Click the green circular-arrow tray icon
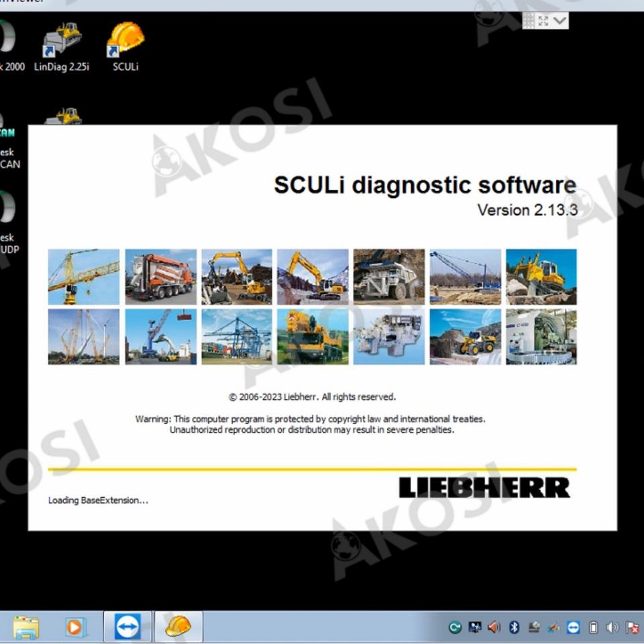The height and width of the screenshot is (644, 644). click(455, 627)
